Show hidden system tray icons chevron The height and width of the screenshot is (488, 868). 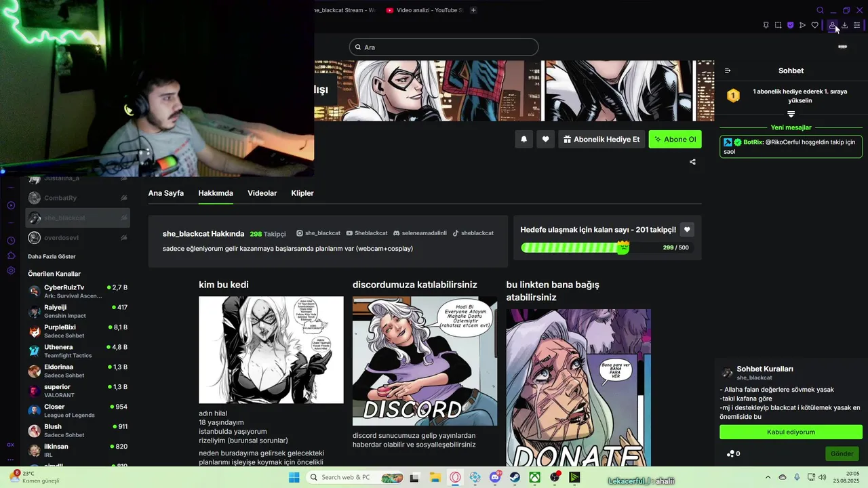pyautogui.click(x=768, y=477)
